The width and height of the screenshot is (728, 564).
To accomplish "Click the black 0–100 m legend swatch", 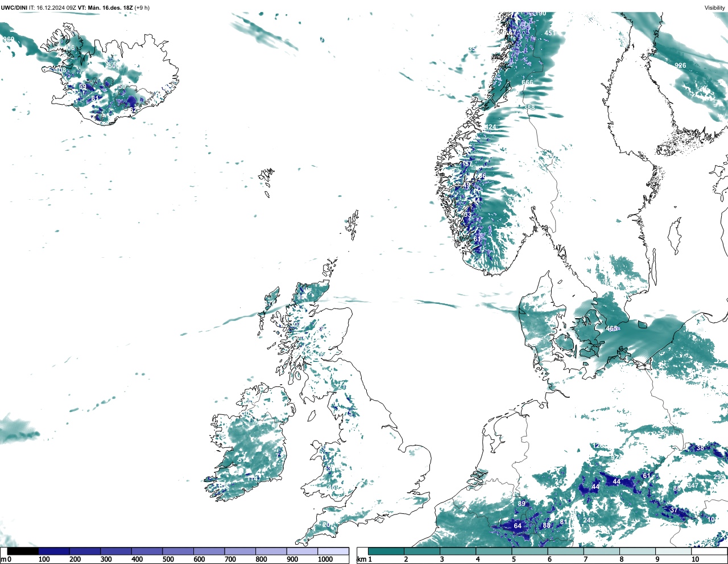I will [x=23, y=551].
